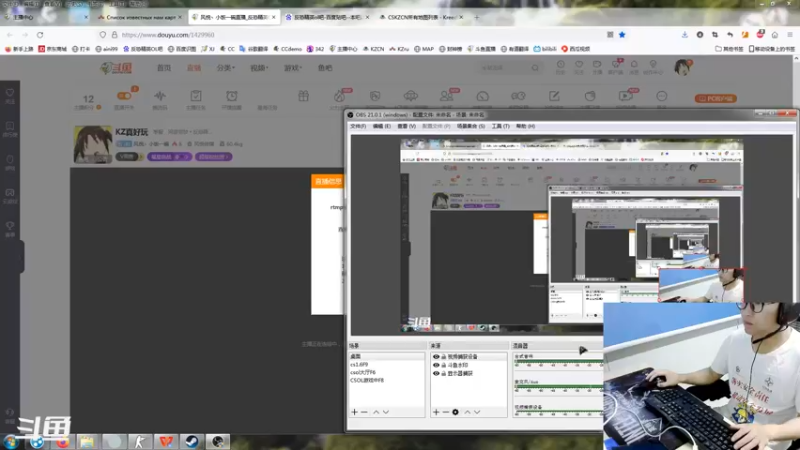Open a new browser tab with plus button
Screen dimensions: 800x450
point(477,17)
